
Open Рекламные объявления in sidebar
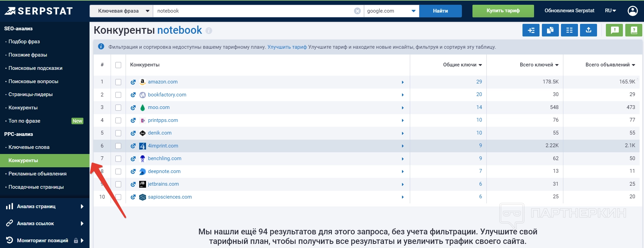[37, 174]
